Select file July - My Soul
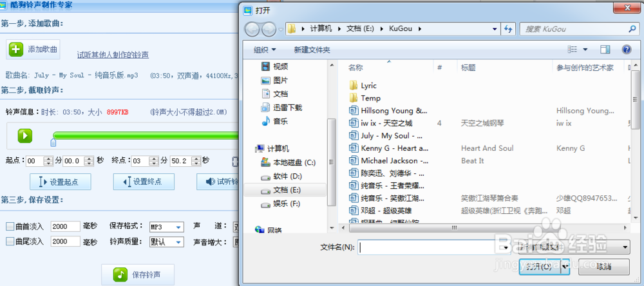The height and width of the screenshot is (286, 644). 386,136
